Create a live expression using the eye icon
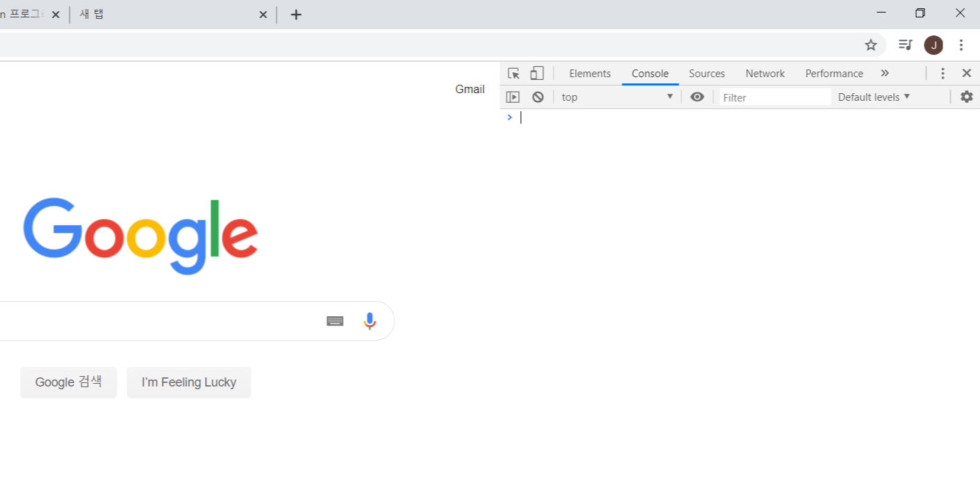 [697, 97]
